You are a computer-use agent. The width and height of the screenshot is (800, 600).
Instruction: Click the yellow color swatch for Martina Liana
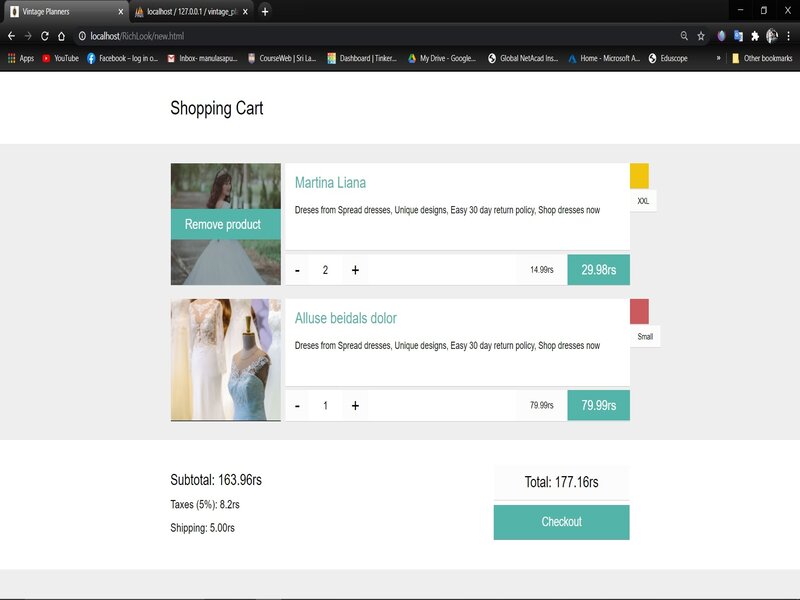tap(639, 175)
